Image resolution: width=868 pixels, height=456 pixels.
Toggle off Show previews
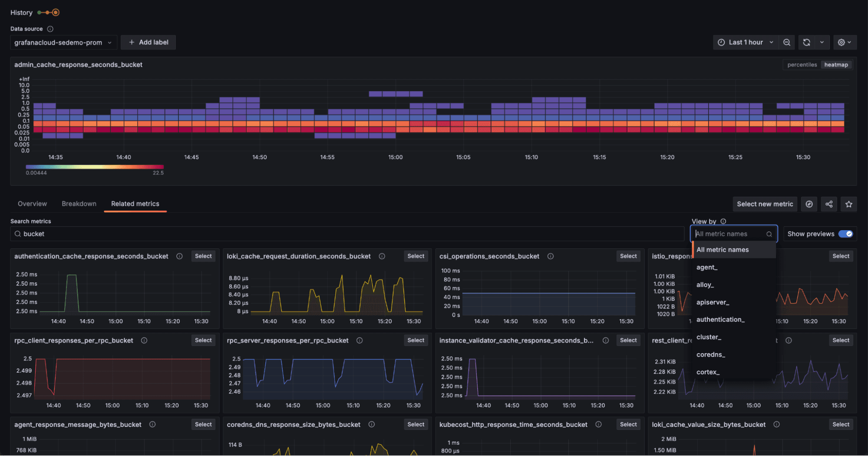pyautogui.click(x=846, y=234)
